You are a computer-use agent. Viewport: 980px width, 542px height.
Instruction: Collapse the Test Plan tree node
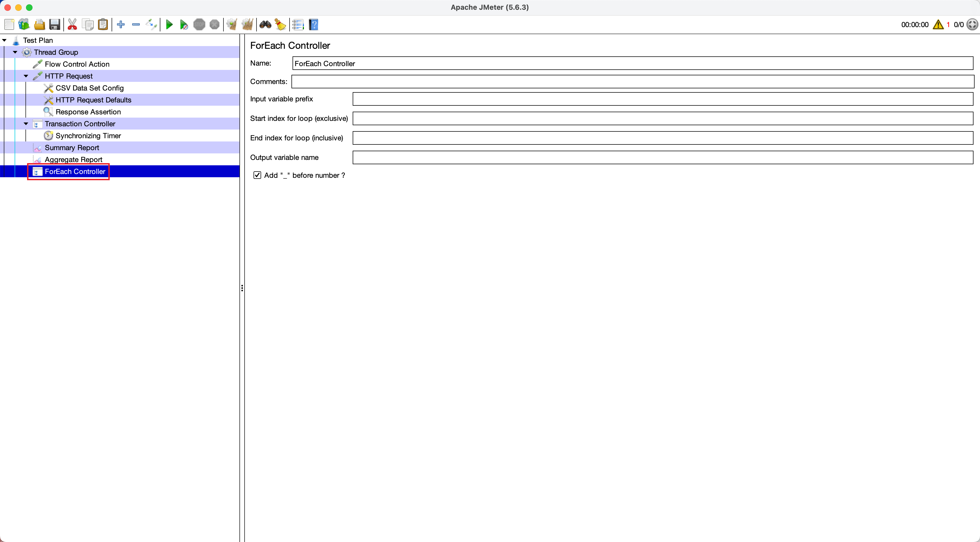click(5, 40)
